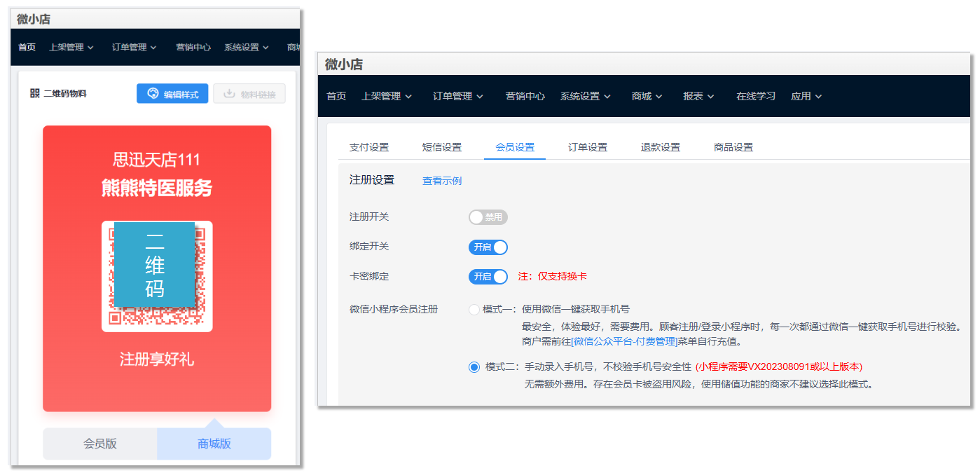Switch to the 退款设置 tab
Screen dimensions: 980x473
pyautogui.click(x=661, y=147)
